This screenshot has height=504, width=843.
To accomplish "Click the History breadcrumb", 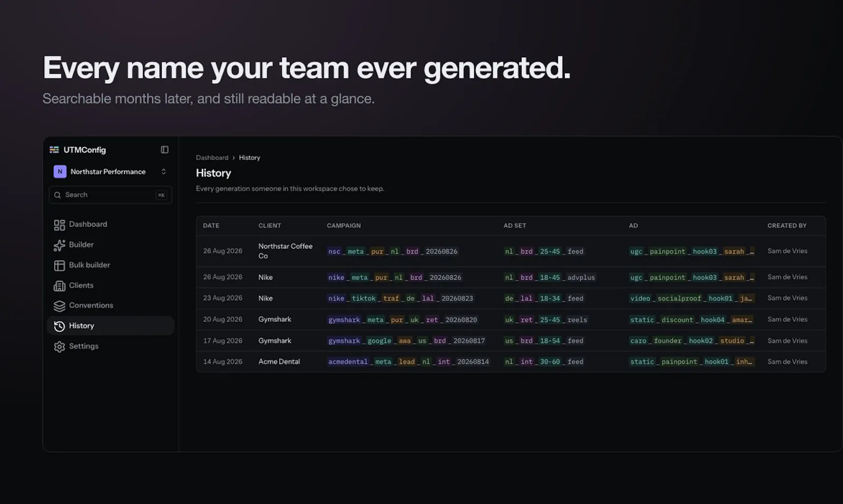I will click(x=249, y=157).
